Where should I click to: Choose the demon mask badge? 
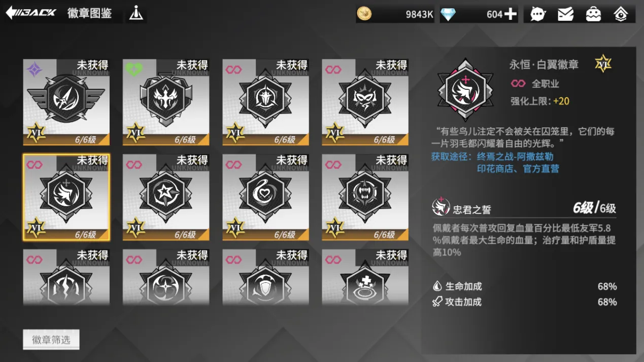pos(365,102)
